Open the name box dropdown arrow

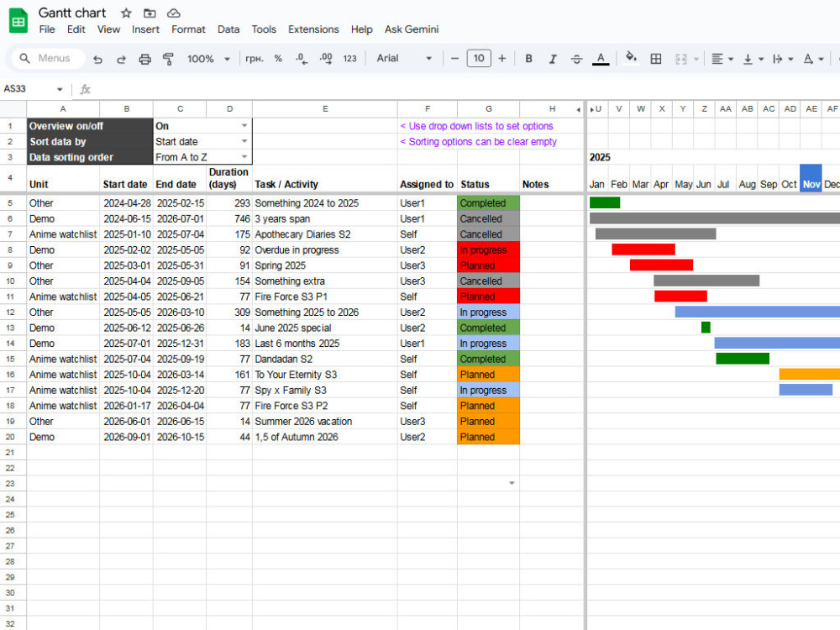coord(60,89)
